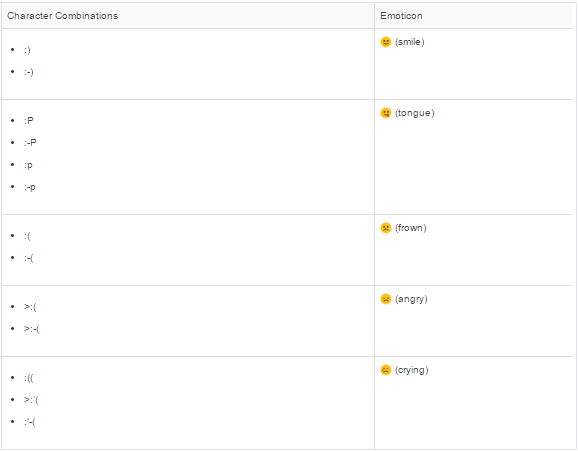Select the ":P" uppercase tongue combination

pyautogui.click(x=29, y=121)
